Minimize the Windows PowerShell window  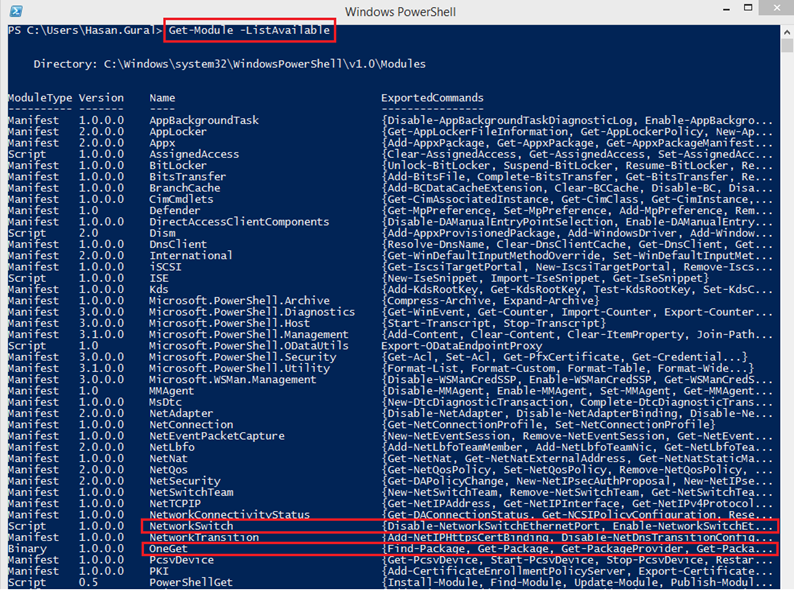click(727, 9)
